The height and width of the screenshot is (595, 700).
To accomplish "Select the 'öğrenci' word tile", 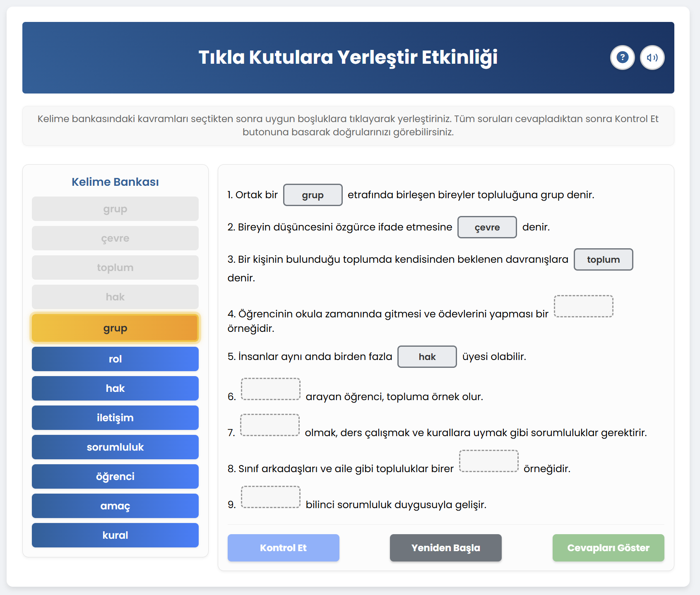I will click(115, 476).
